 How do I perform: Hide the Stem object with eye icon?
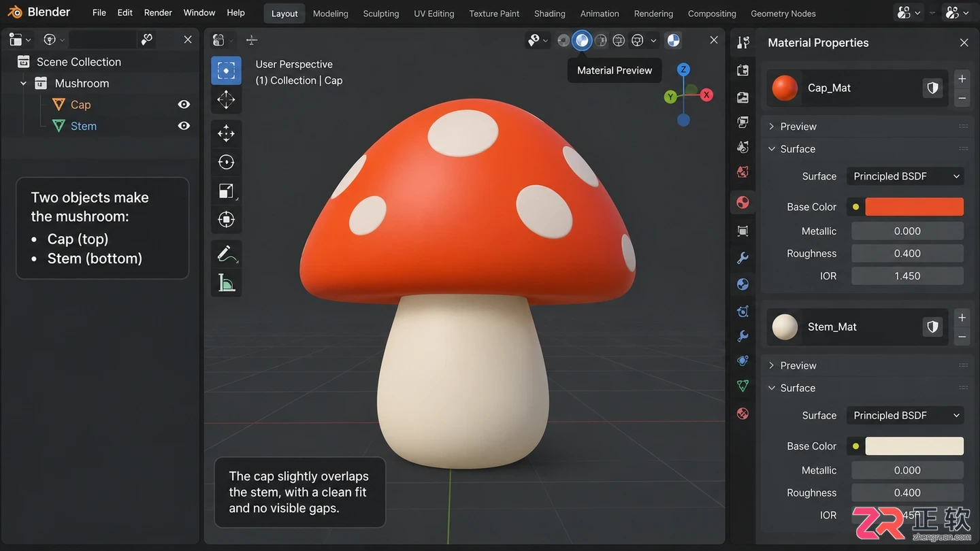[x=184, y=126]
